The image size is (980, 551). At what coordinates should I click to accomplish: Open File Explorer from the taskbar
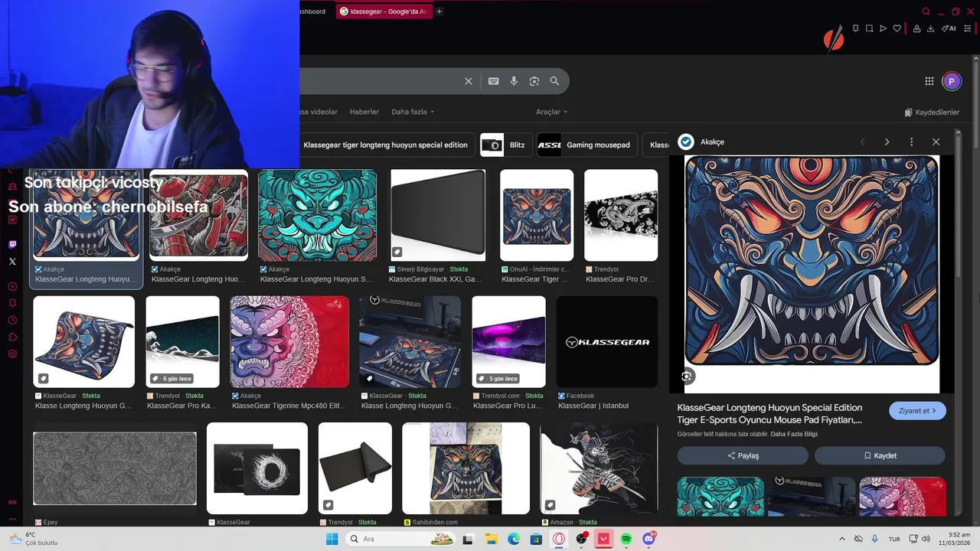(491, 539)
